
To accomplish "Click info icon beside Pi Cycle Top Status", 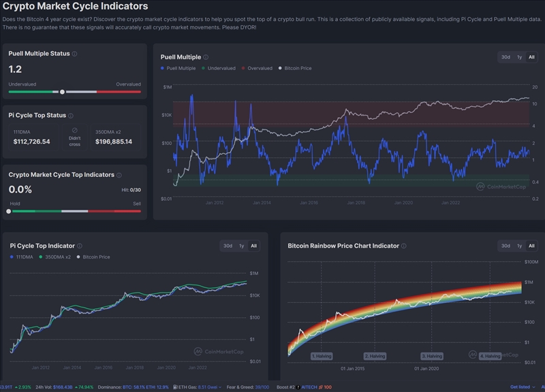I will (x=72, y=116).
